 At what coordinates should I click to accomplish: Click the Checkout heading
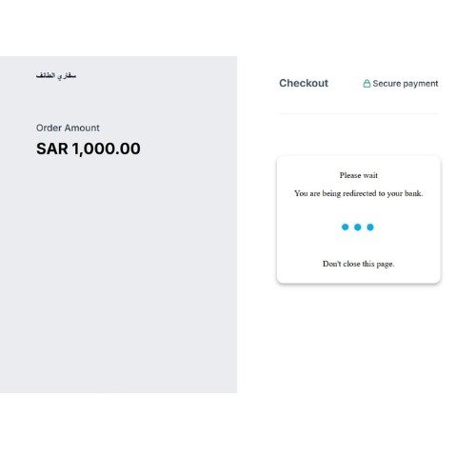tap(304, 83)
